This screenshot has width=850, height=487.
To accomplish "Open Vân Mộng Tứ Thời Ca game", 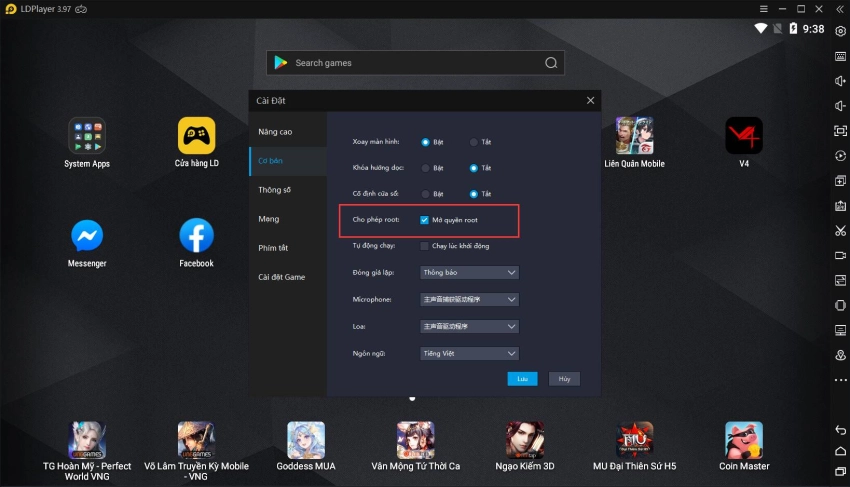I will click(415, 440).
